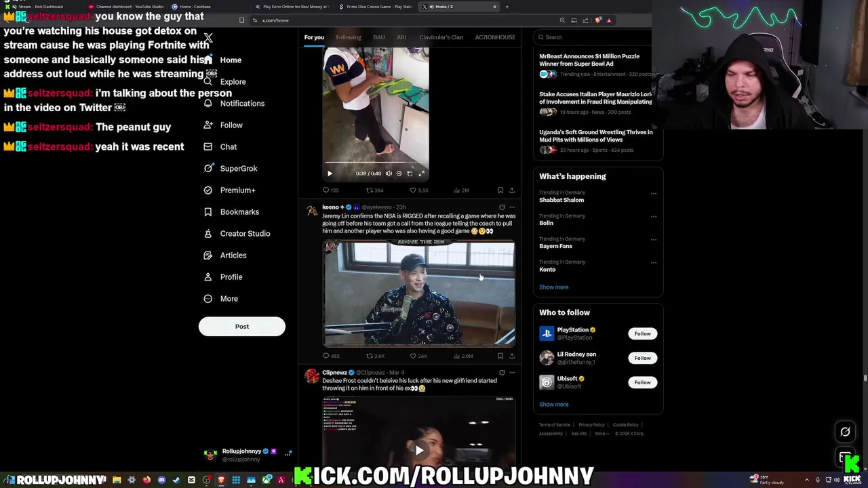
Task: Open Chat from the X sidebar
Action: 220,146
